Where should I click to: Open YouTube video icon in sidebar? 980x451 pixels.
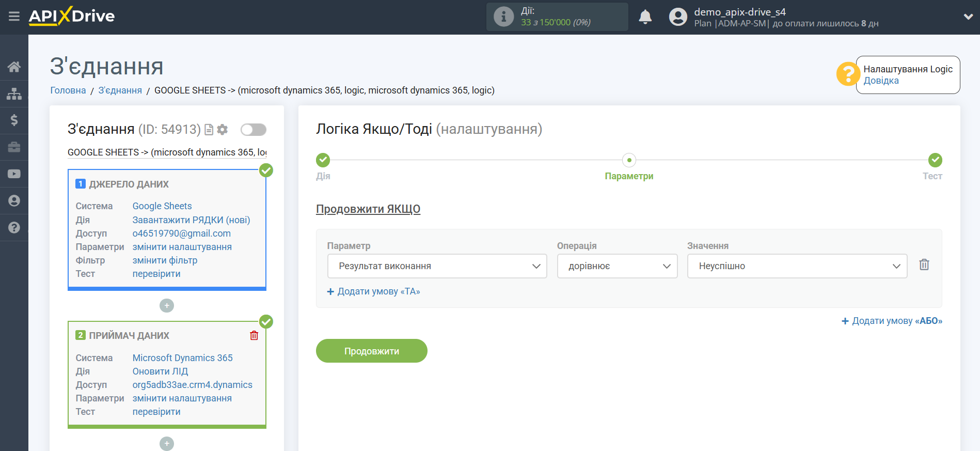point(14,174)
